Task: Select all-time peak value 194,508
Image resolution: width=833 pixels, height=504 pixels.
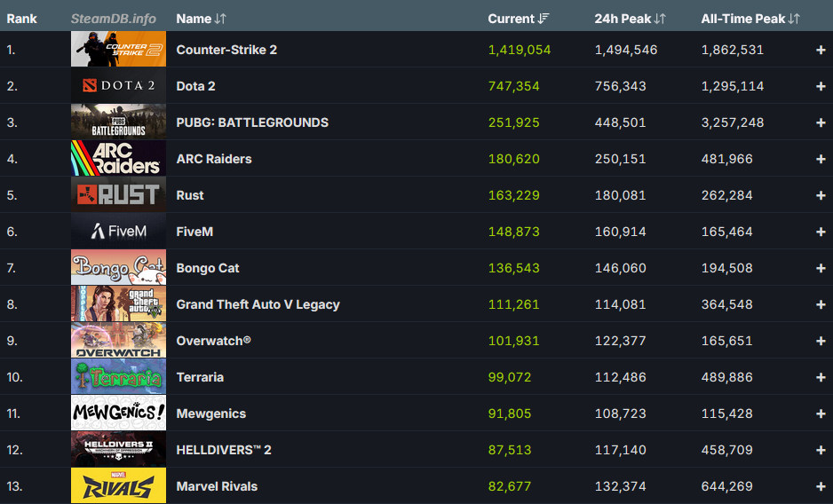Action: (x=726, y=268)
